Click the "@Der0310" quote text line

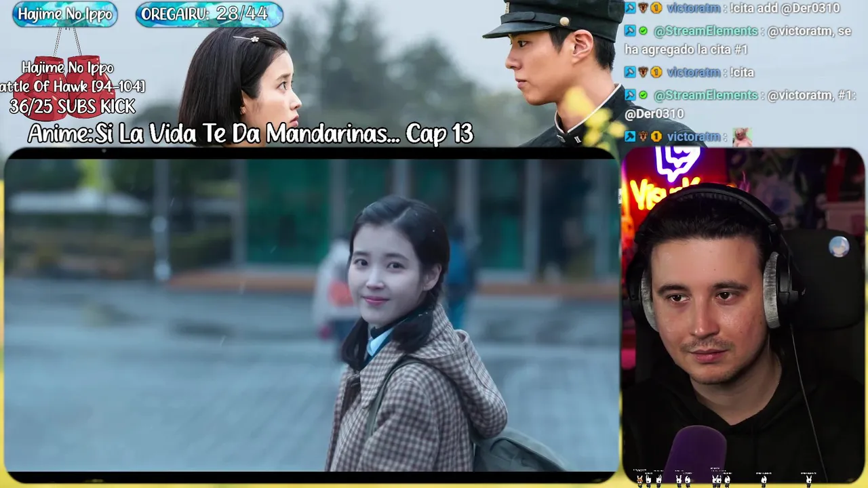pyautogui.click(x=654, y=114)
